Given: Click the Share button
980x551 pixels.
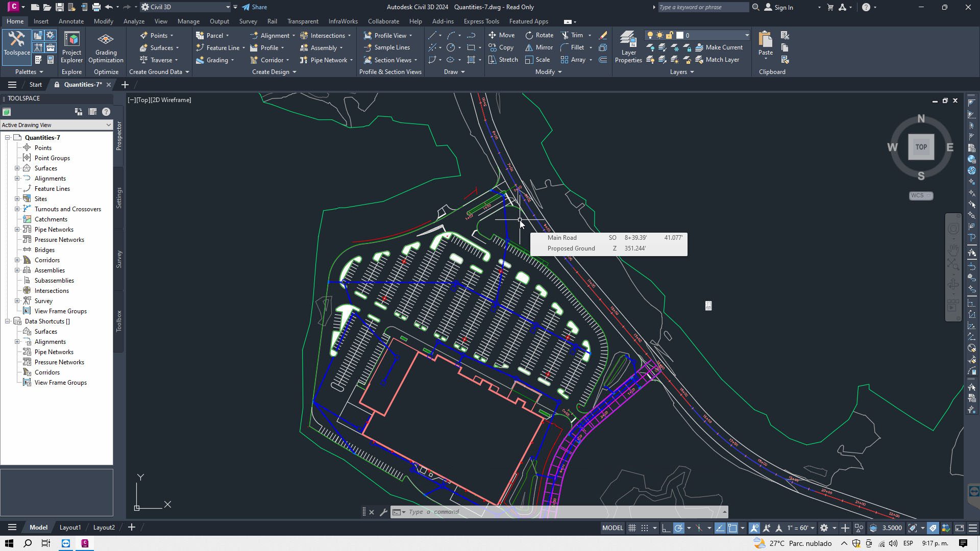Looking at the screenshot, I should (254, 7).
